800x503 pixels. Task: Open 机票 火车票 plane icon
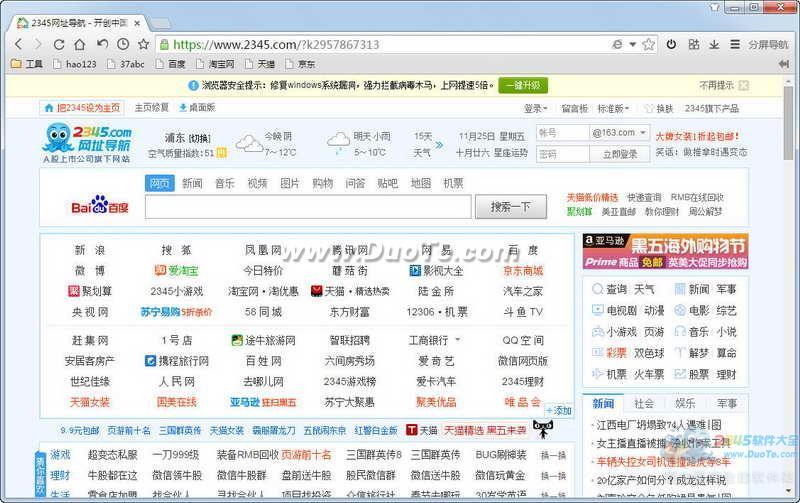pos(597,374)
